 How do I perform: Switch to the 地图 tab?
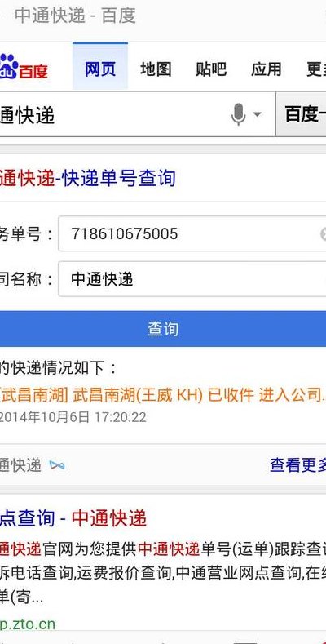[x=156, y=69]
